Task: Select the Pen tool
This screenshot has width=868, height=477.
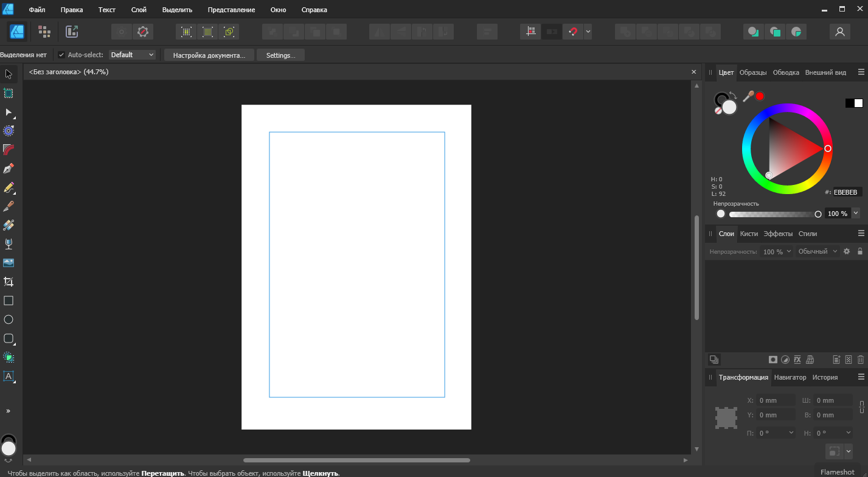Action: click(9, 169)
